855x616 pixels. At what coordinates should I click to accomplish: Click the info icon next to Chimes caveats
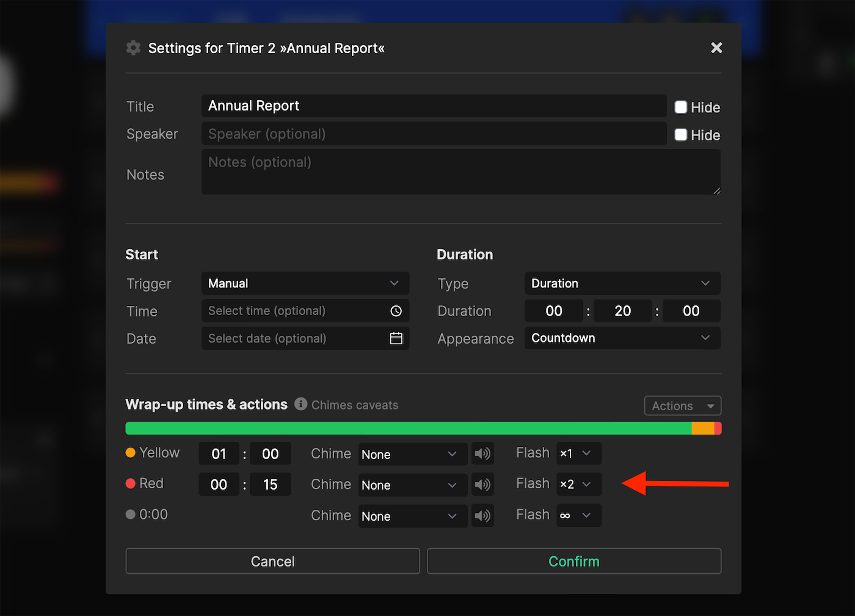click(x=300, y=404)
